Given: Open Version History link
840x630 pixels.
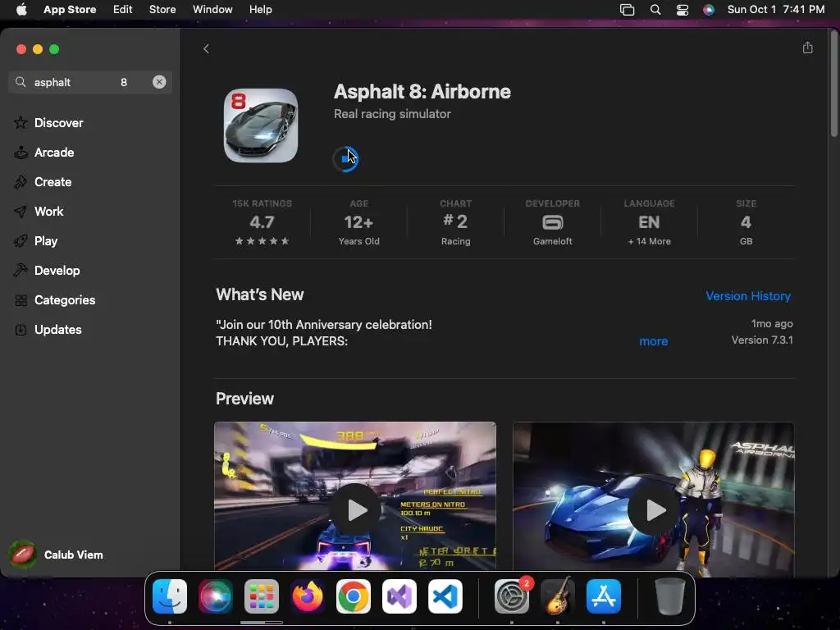Looking at the screenshot, I should (748, 295).
